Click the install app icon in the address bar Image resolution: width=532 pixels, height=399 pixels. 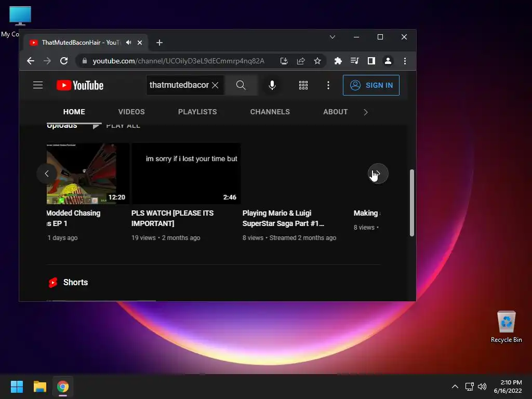coord(284,61)
